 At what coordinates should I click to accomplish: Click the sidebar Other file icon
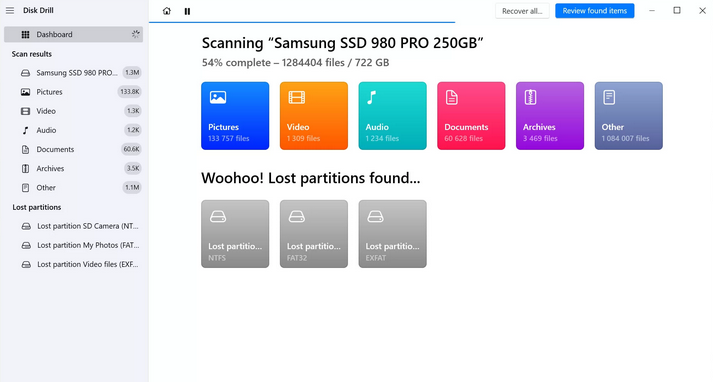pos(25,187)
